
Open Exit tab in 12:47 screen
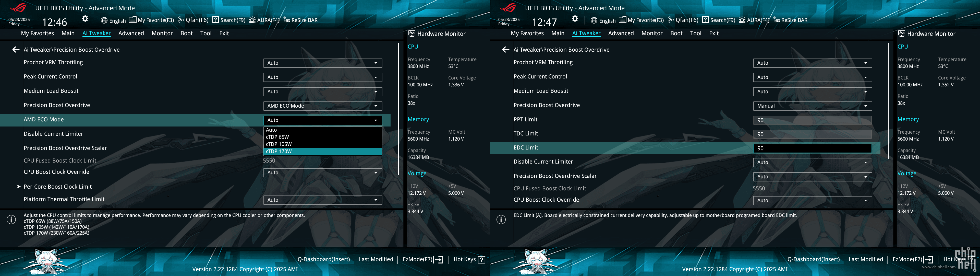(x=714, y=33)
